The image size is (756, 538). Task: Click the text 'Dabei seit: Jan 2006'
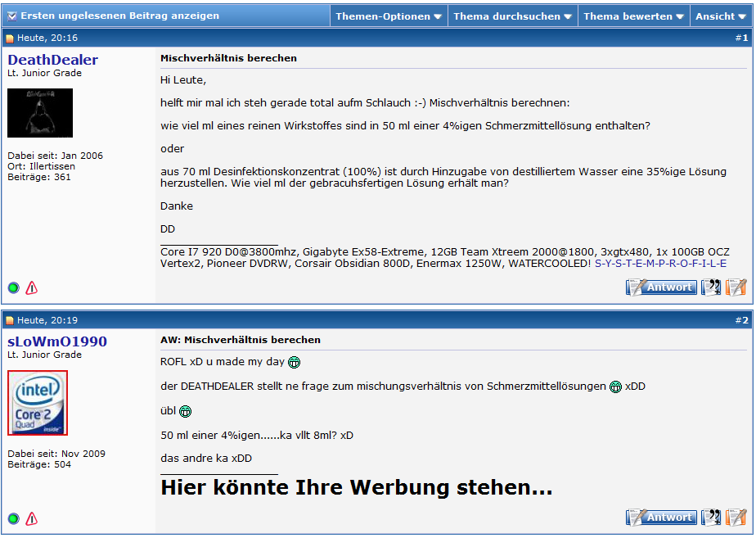point(55,156)
